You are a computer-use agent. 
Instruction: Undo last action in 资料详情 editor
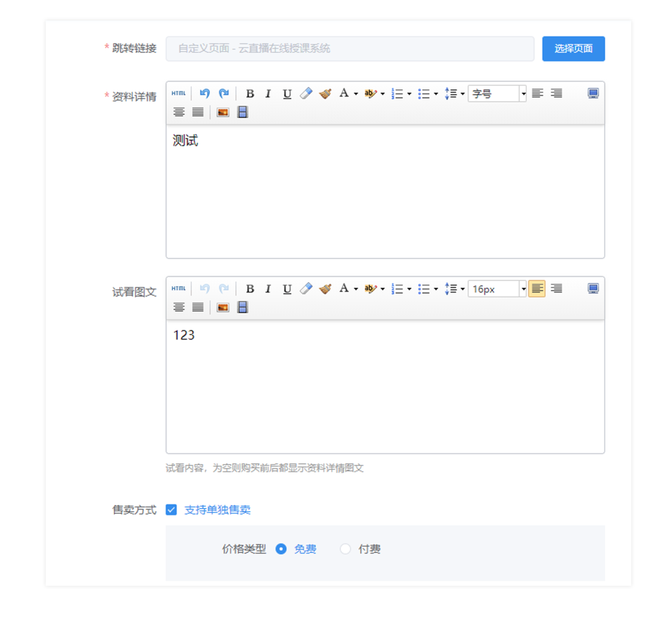coord(205,93)
